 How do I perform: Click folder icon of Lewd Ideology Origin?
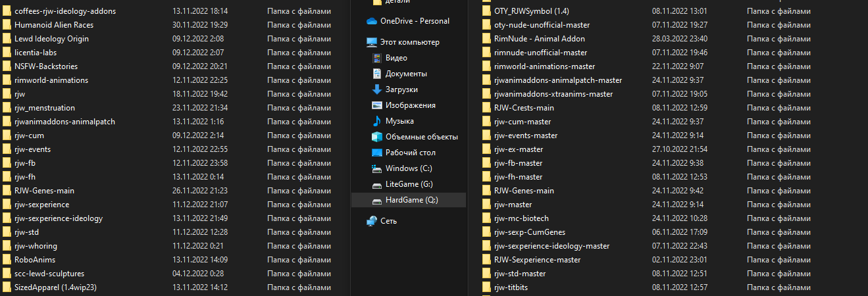[7, 39]
